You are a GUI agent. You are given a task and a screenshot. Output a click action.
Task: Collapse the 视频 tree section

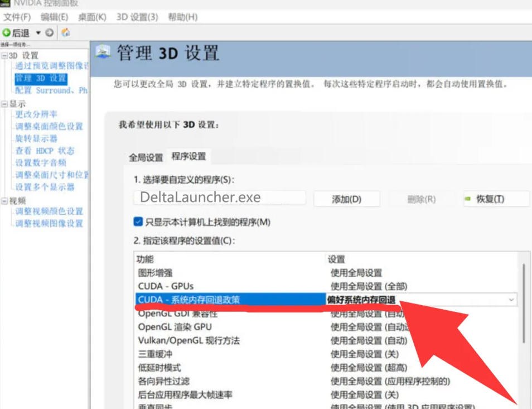[5, 200]
